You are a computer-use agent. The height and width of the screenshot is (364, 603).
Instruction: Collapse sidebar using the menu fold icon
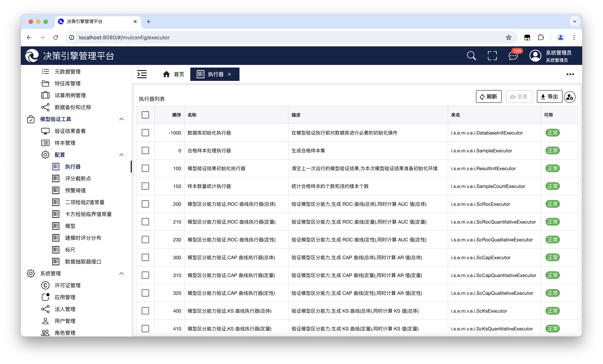142,74
